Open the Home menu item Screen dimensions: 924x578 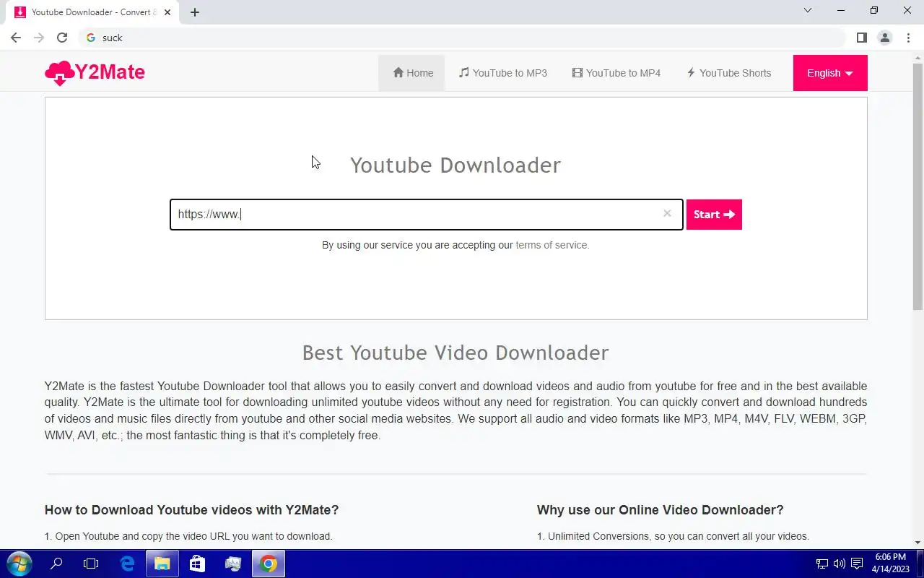(x=413, y=73)
